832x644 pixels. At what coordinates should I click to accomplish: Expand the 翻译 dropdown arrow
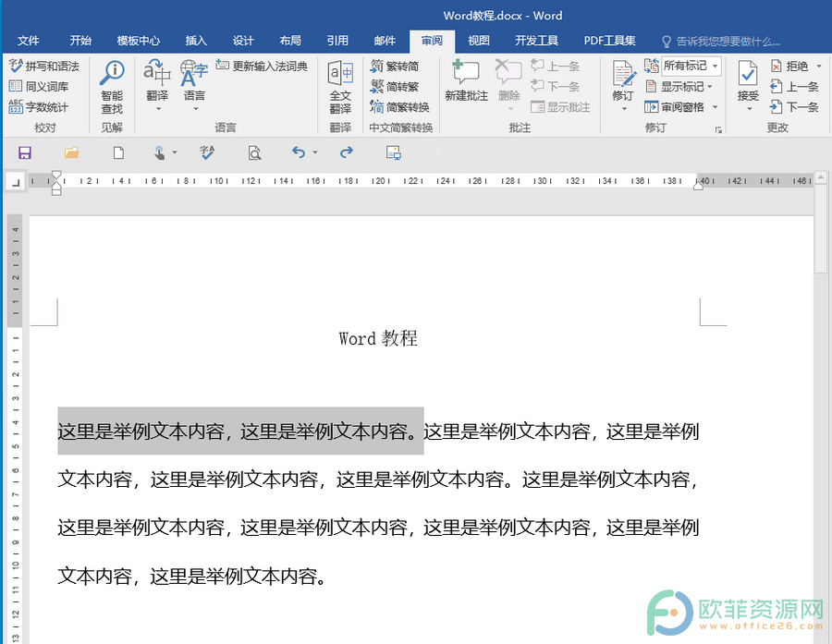coord(157,109)
